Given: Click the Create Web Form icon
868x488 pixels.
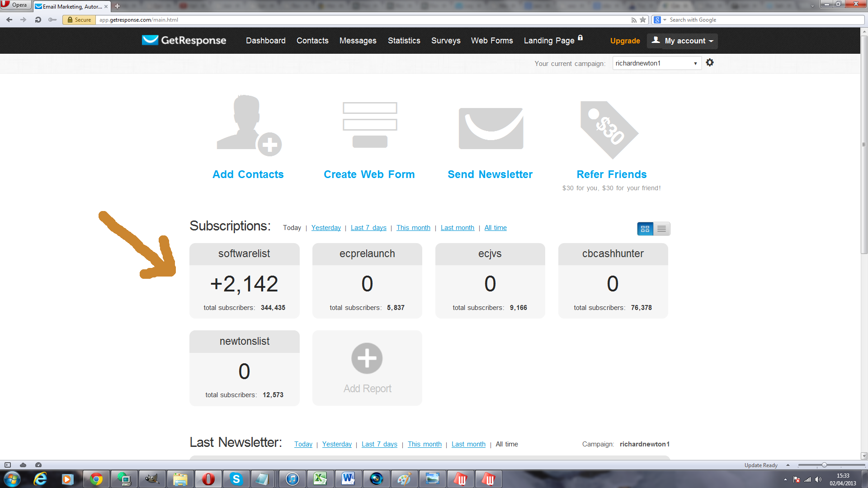Looking at the screenshot, I should 370,125.
